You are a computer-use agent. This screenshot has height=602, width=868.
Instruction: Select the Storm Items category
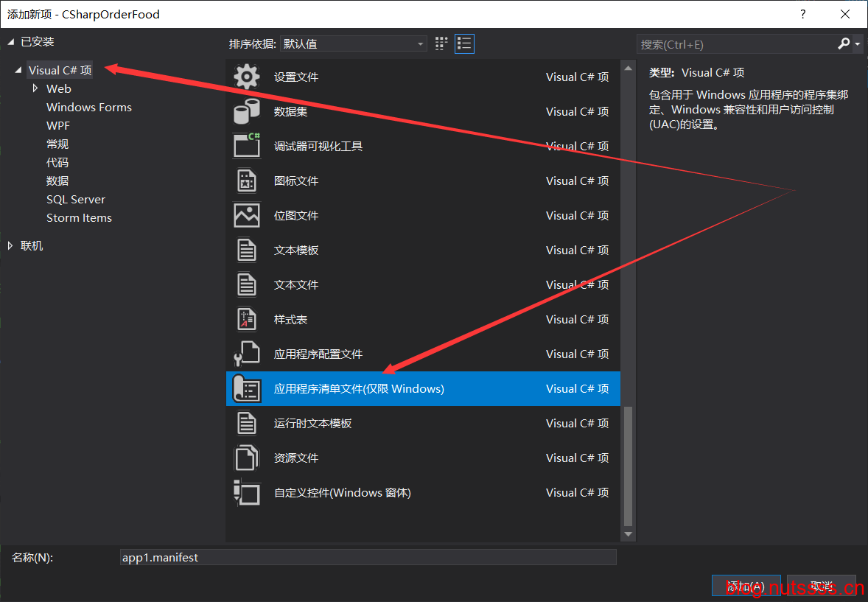[x=79, y=217]
